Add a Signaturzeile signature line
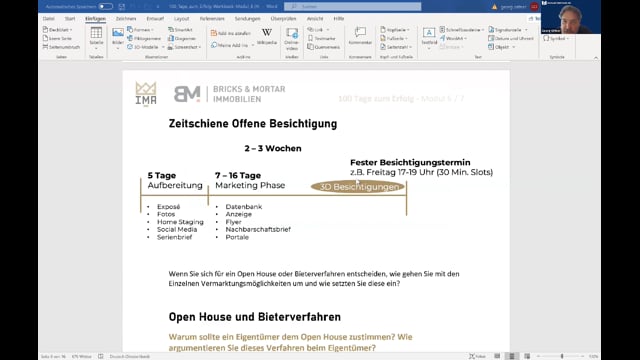Screen dimensions: 640x360 [507, 30]
